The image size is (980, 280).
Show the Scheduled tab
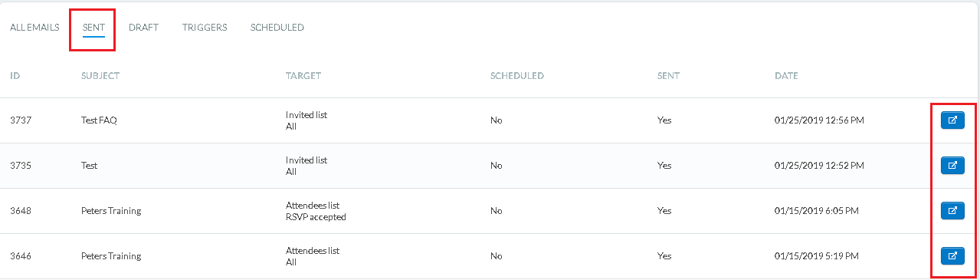tap(277, 28)
